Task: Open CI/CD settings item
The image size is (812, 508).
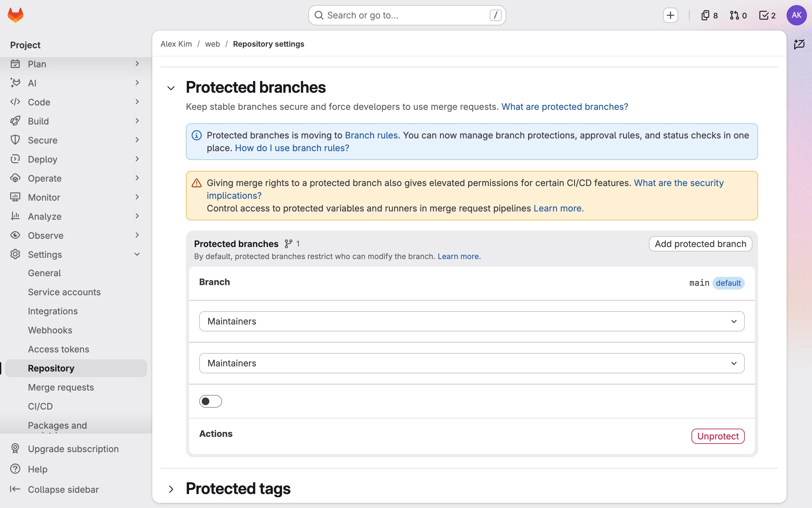Action: 76,406
